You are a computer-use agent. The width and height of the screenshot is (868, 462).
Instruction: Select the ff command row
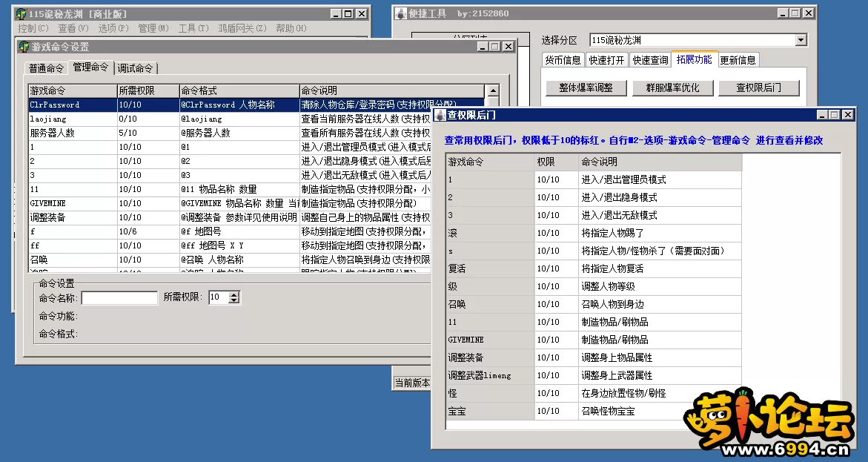(x=230, y=245)
